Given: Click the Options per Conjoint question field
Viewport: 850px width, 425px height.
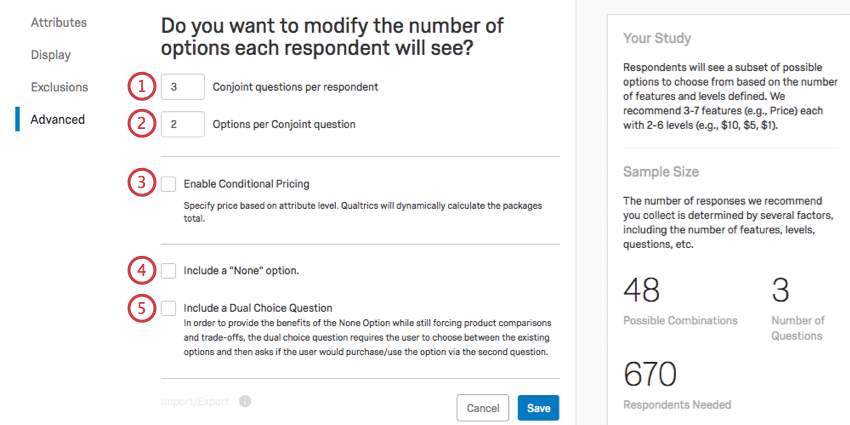Looking at the screenshot, I should point(182,124).
